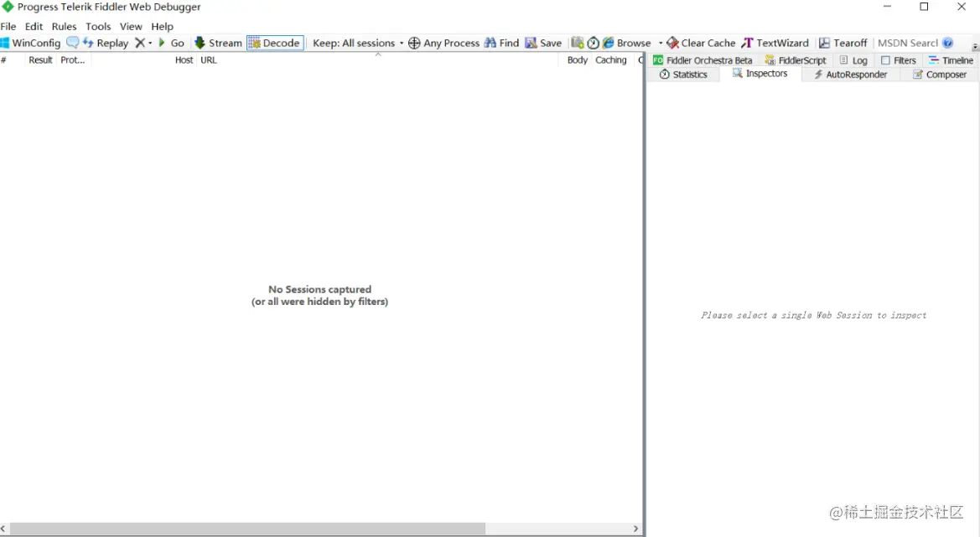Click the blue help question icon
Image resolution: width=980 pixels, height=537 pixels.
(x=947, y=43)
